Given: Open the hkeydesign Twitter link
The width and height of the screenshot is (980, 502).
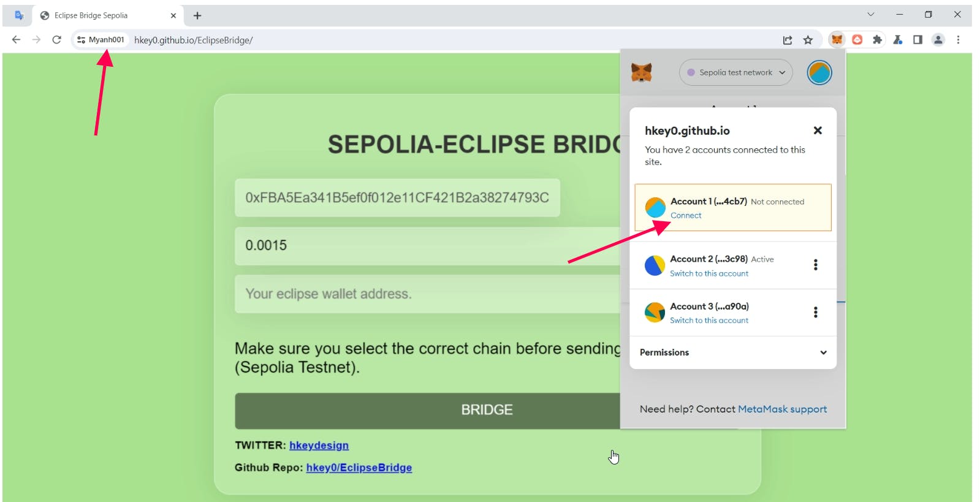Looking at the screenshot, I should (319, 446).
